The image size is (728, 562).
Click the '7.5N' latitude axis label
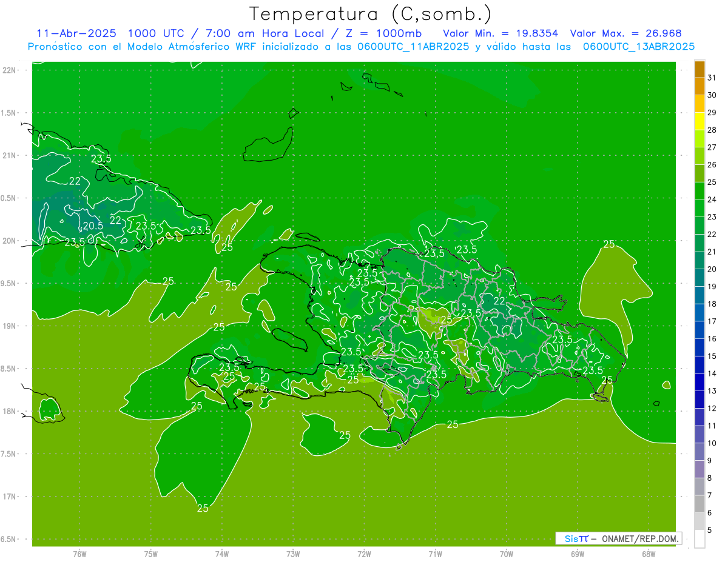9,454
